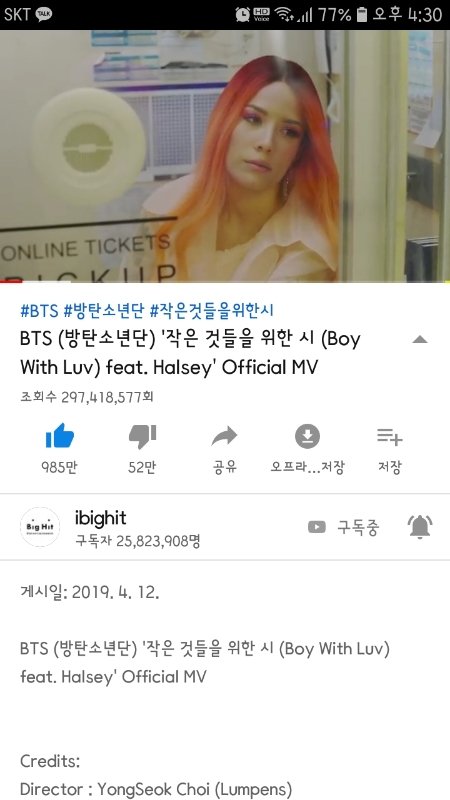This screenshot has width=450, height=800.
Task: Tap the #방탄소년단 hashtag
Action: [104, 310]
